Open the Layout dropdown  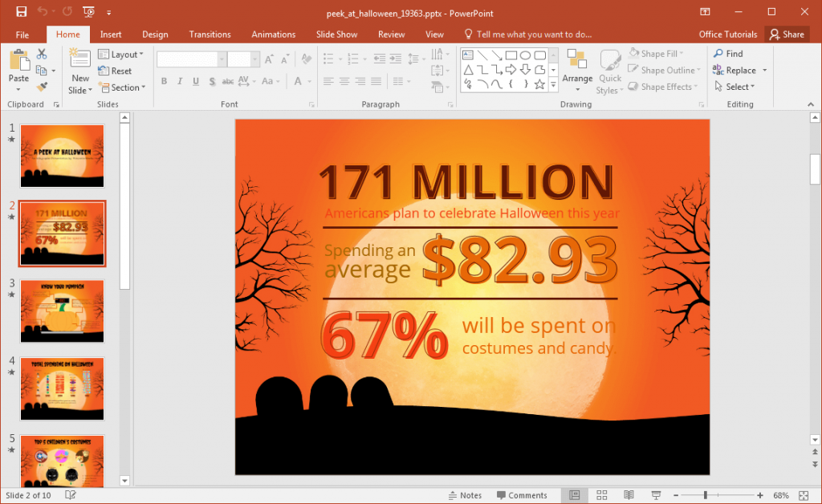click(x=122, y=54)
